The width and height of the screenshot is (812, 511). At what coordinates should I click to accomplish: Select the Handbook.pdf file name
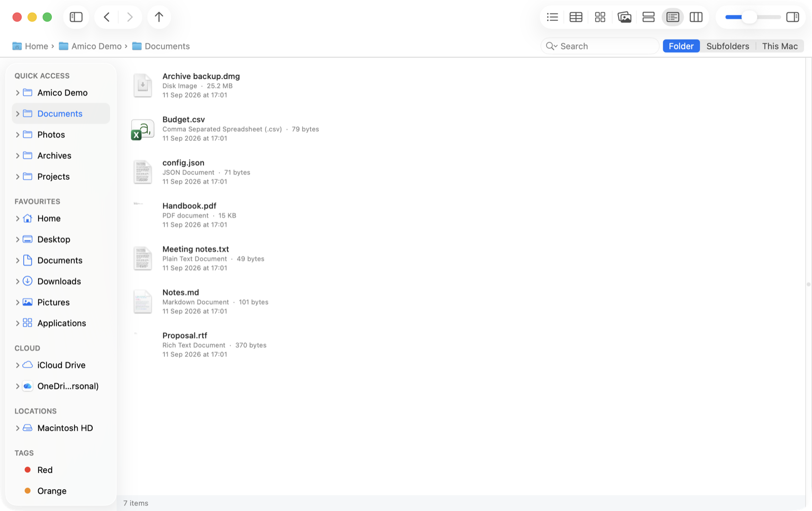(x=189, y=206)
